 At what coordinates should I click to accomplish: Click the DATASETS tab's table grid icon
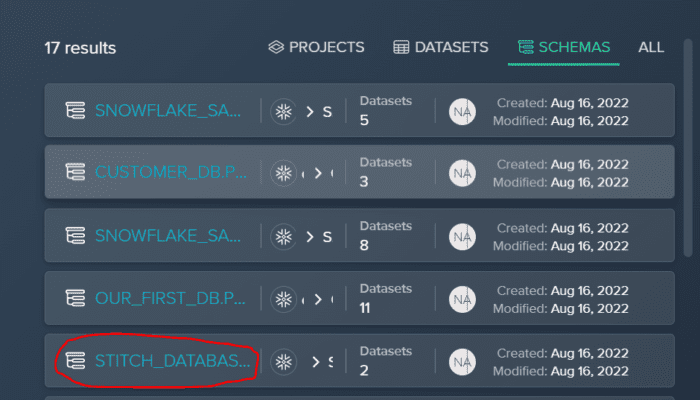coord(401,47)
